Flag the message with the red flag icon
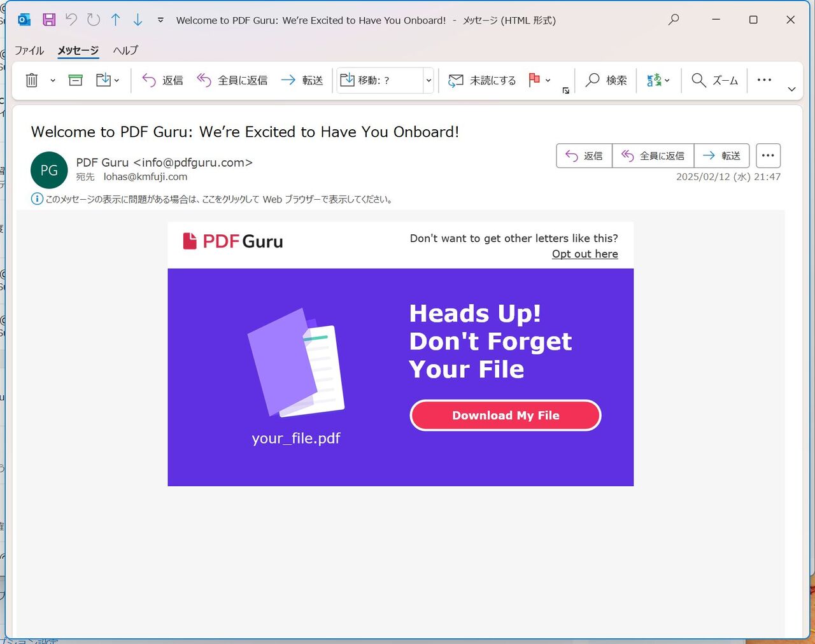Screen dimensions: 815x644 pyautogui.click(x=534, y=80)
